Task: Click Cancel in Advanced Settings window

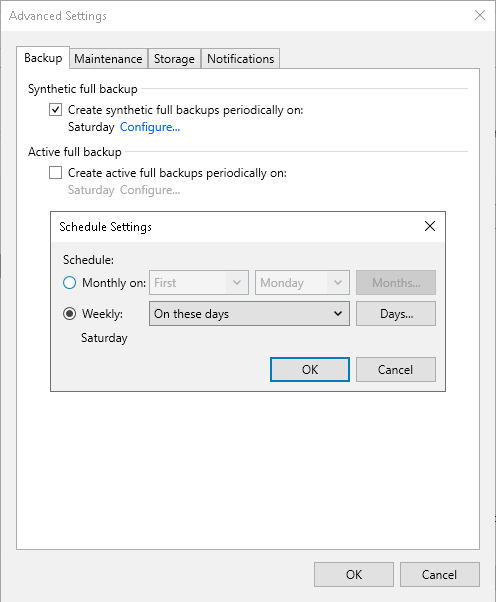Action: pos(440,574)
